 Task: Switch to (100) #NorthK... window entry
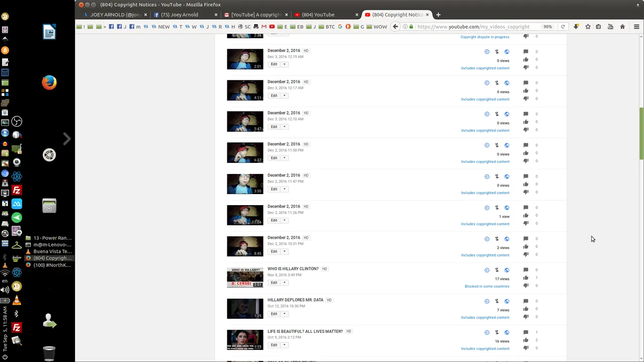click(x=49, y=265)
